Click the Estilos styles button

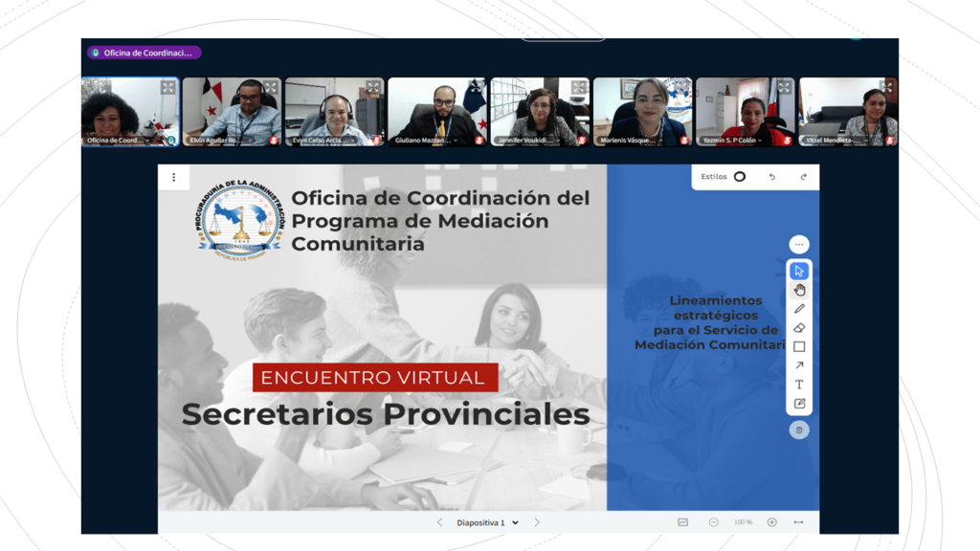coord(724,177)
